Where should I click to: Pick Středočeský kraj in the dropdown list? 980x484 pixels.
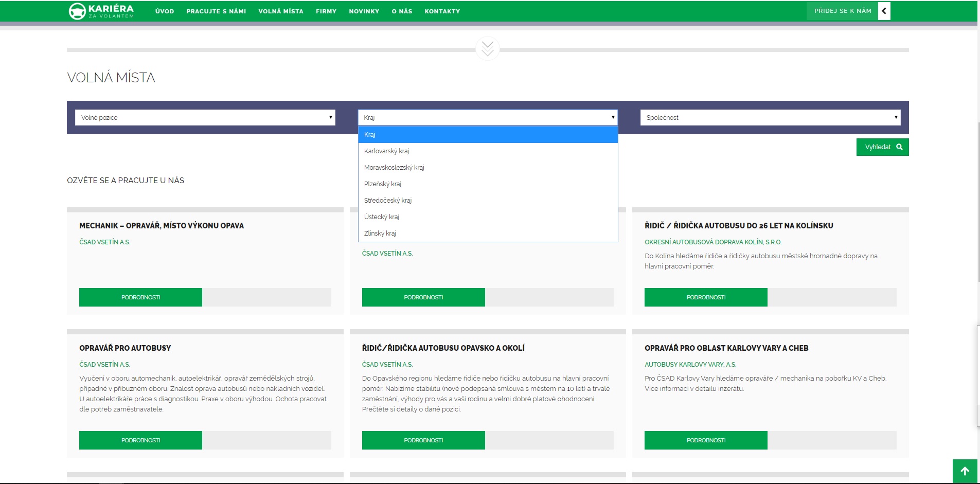click(388, 201)
